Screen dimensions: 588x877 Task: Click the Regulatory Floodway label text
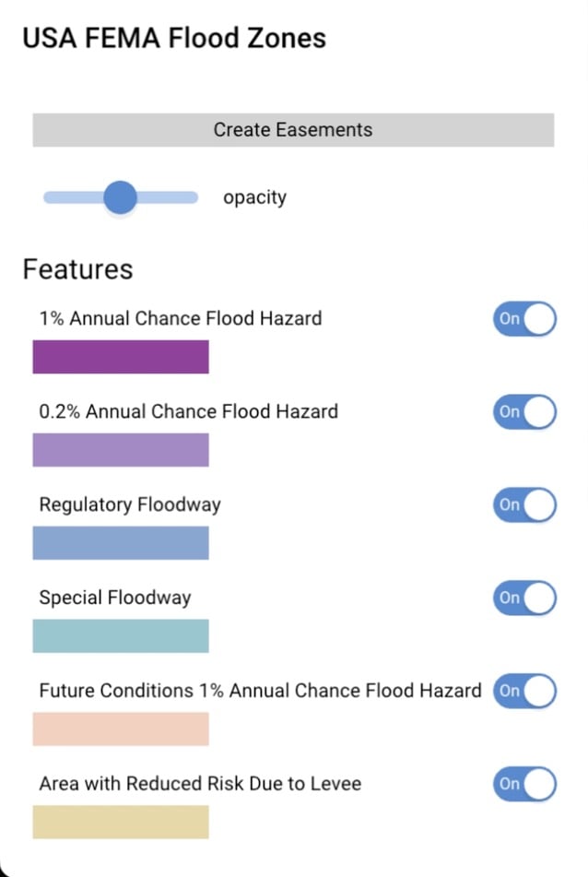[x=130, y=504]
